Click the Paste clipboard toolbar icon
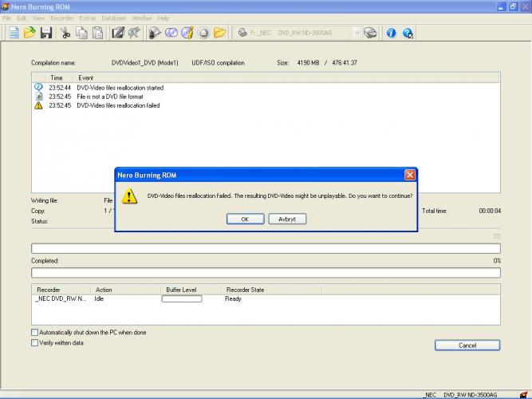Screen dimensions: 532x399 97,33
